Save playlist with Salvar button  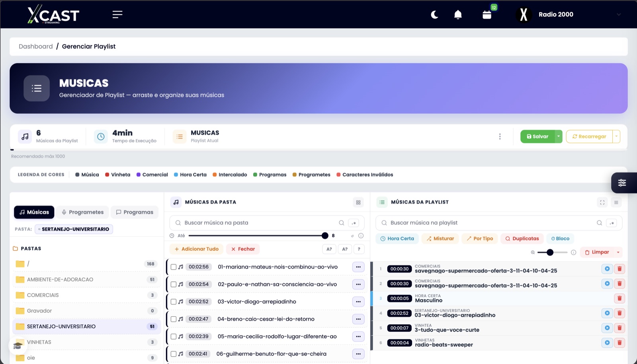click(x=537, y=136)
